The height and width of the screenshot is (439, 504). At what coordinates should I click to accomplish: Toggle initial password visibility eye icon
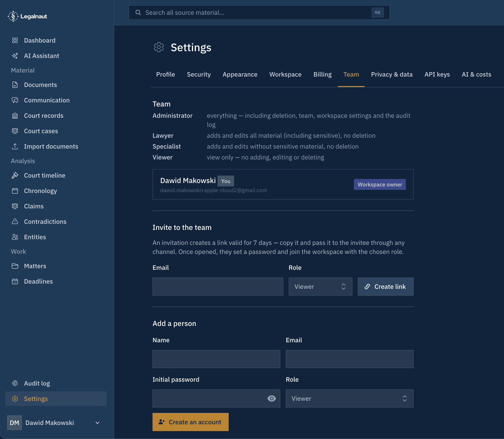pos(271,399)
